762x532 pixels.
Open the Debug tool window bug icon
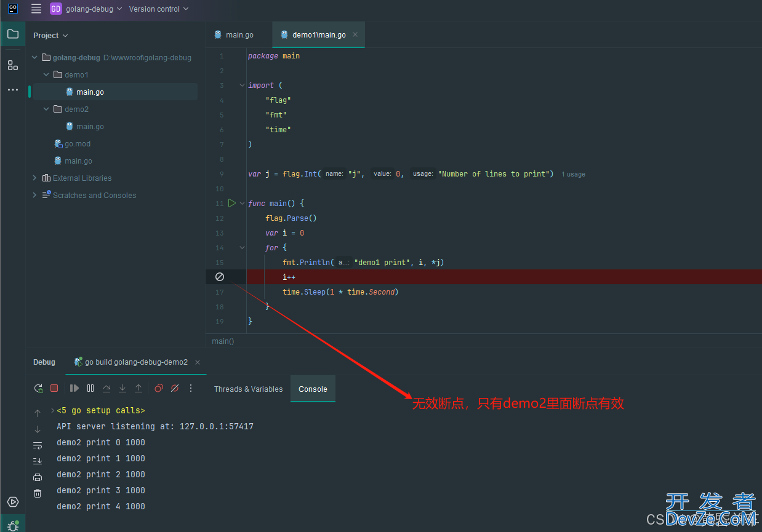[13, 525]
